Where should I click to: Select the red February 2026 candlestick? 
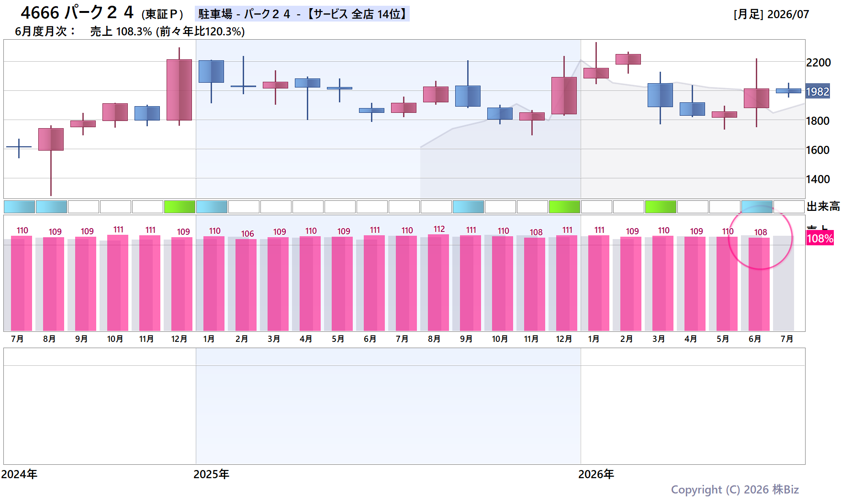tap(628, 59)
